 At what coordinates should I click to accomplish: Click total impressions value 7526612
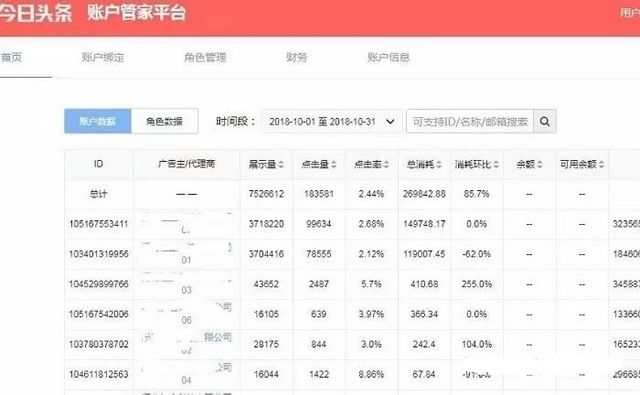[266, 194]
